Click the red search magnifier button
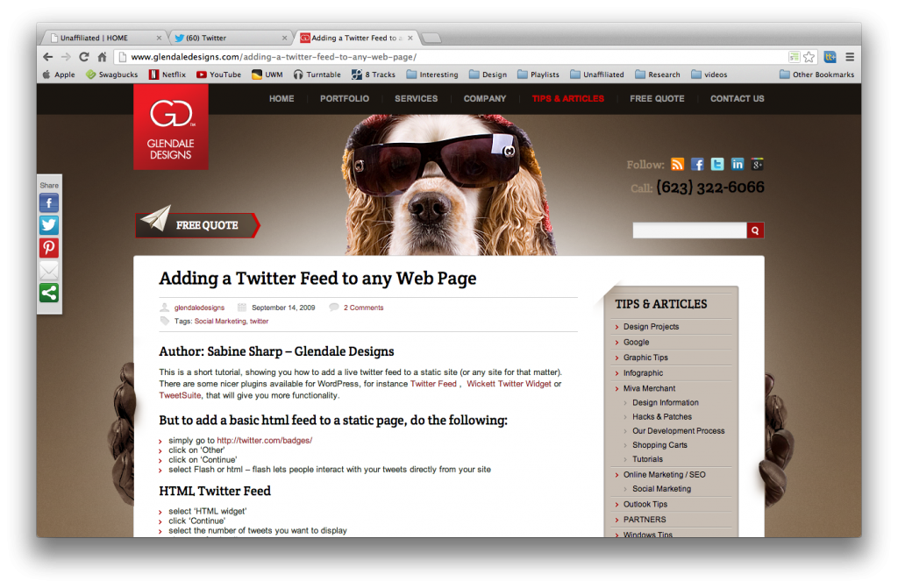 pos(755,230)
